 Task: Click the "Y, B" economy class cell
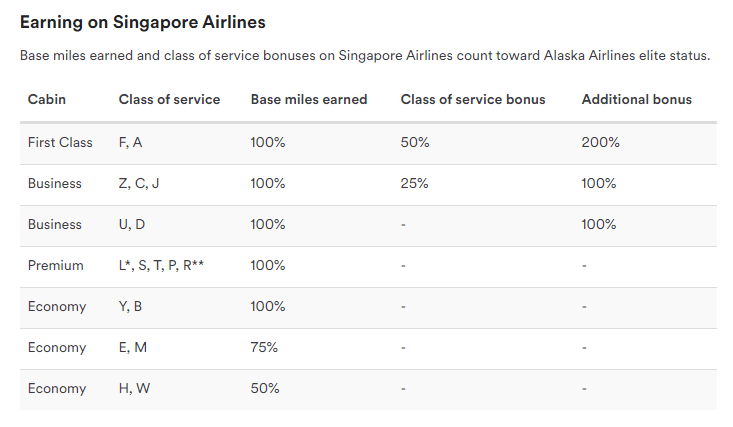coord(130,307)
